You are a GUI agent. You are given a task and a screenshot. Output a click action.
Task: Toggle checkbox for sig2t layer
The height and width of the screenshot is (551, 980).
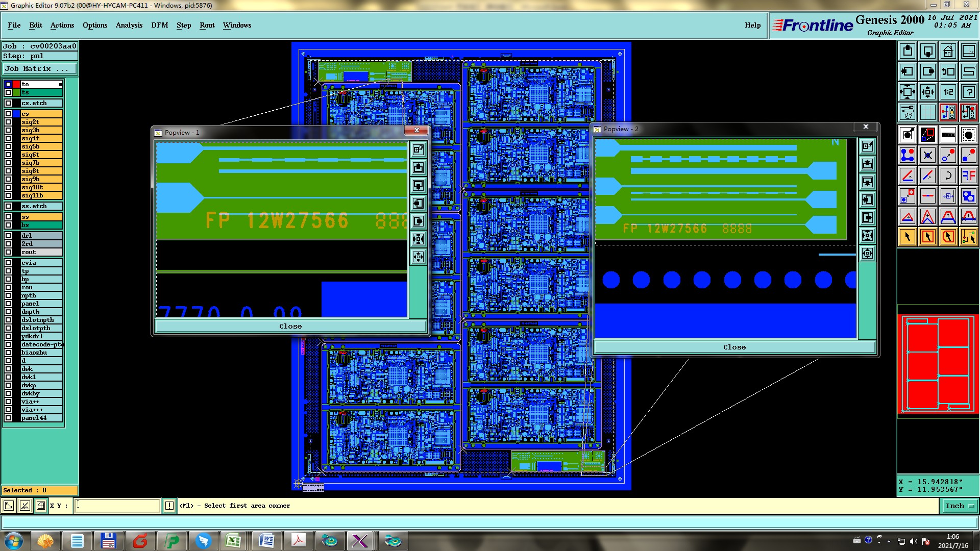tap(8, 122)
